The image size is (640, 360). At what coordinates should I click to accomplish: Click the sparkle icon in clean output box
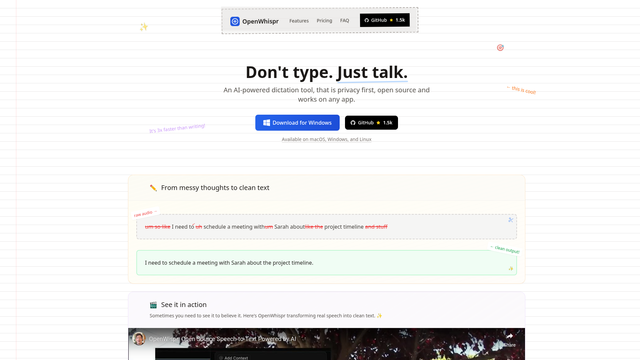pyautogui.click(x=511, y=268)
